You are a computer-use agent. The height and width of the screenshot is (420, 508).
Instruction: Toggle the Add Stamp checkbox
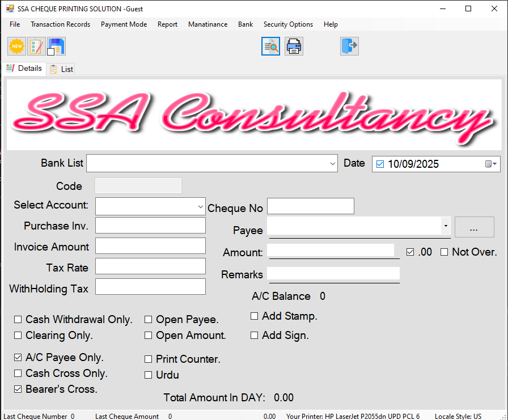click(255, 316)
